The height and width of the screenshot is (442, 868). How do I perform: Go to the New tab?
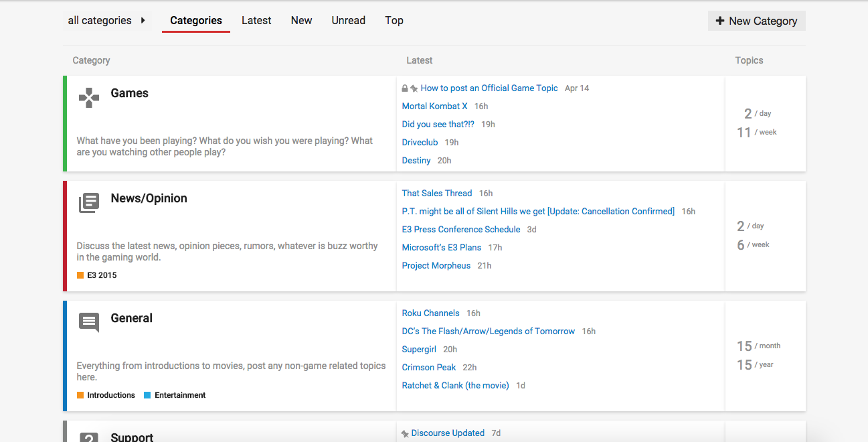[301, 21]
